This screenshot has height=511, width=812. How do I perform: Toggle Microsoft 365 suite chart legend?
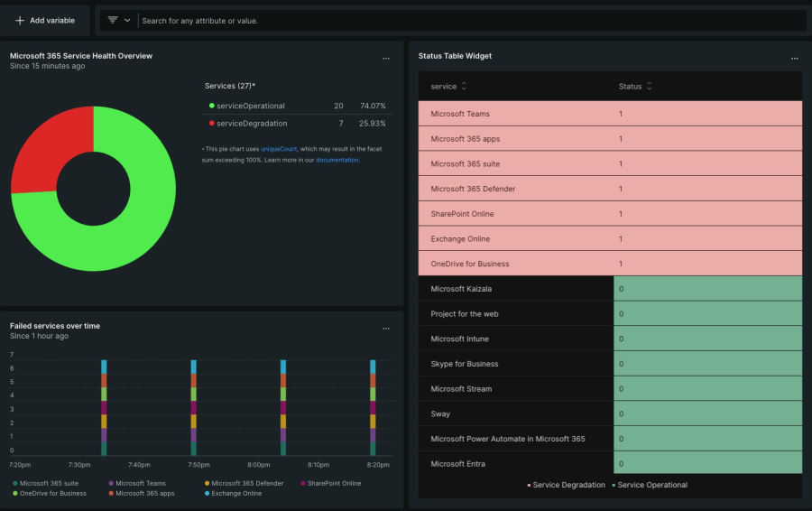point(46,484)
